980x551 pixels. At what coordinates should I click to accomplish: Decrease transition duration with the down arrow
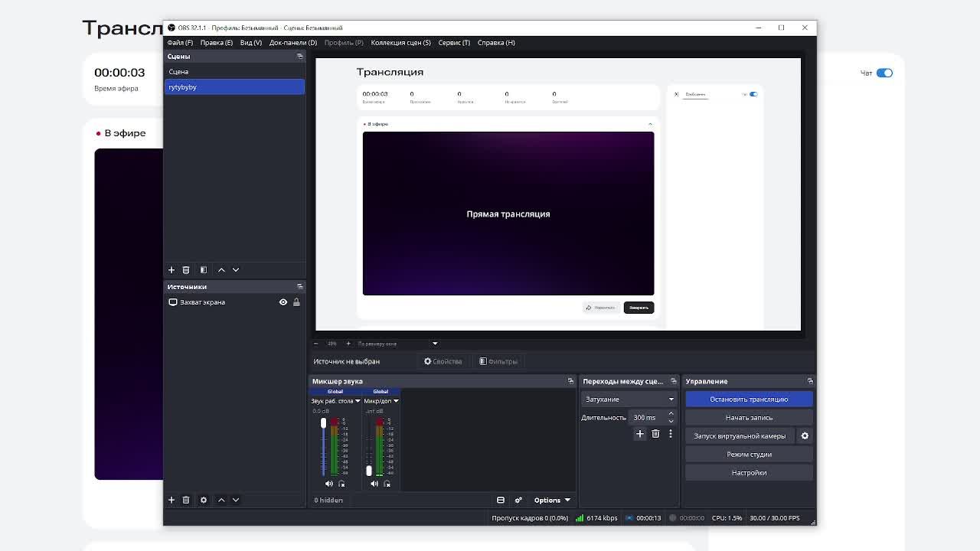[671, 421]
